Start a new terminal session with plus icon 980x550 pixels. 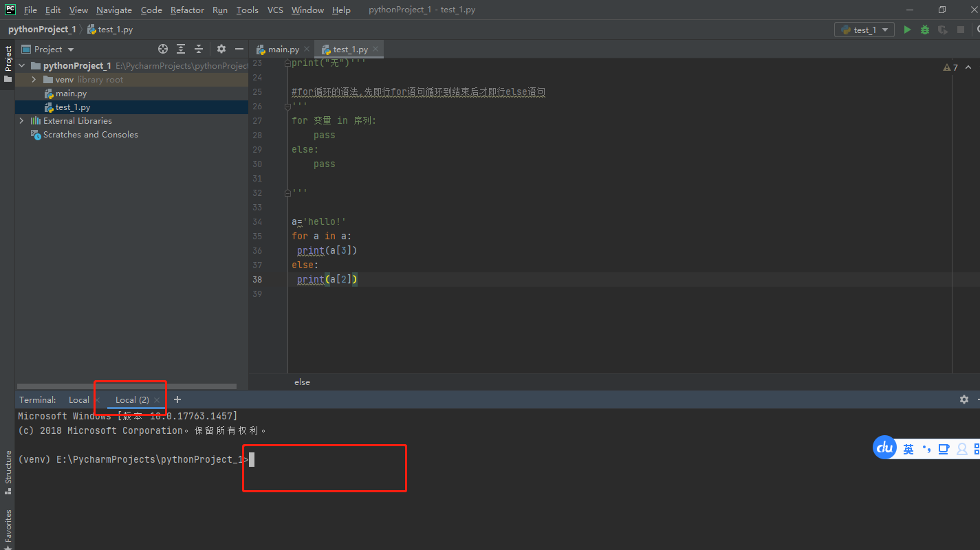coord(177,399)
